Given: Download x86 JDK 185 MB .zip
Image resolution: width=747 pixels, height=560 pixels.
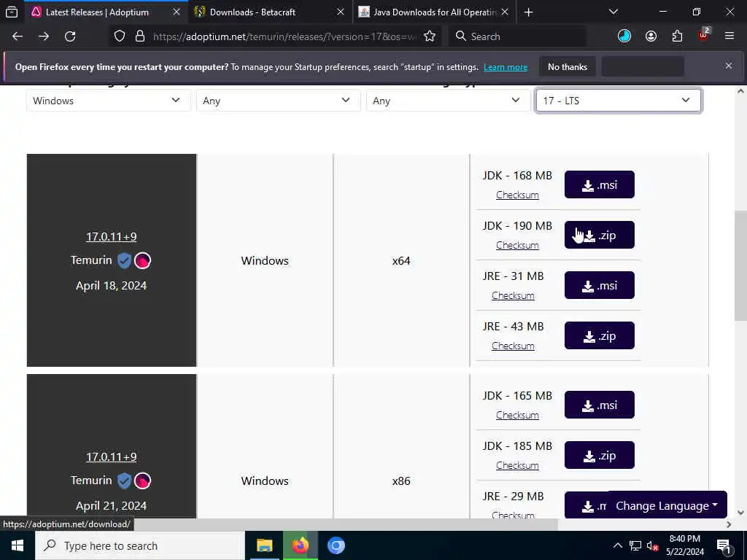Looking at the screenshot, I should coord(600,455).
